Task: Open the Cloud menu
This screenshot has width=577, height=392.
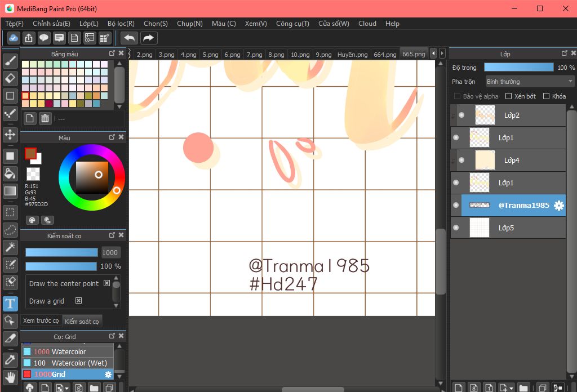Action: coord(367,24)
